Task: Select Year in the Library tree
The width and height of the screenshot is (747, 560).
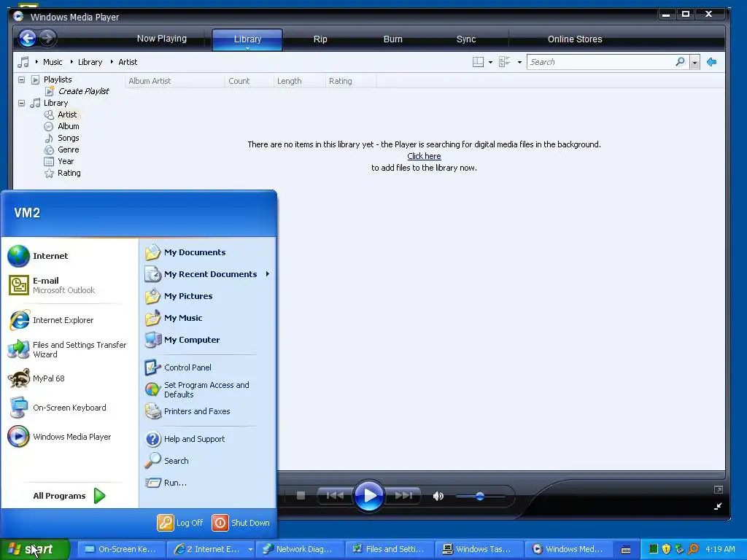Action: tap(66, 161)
